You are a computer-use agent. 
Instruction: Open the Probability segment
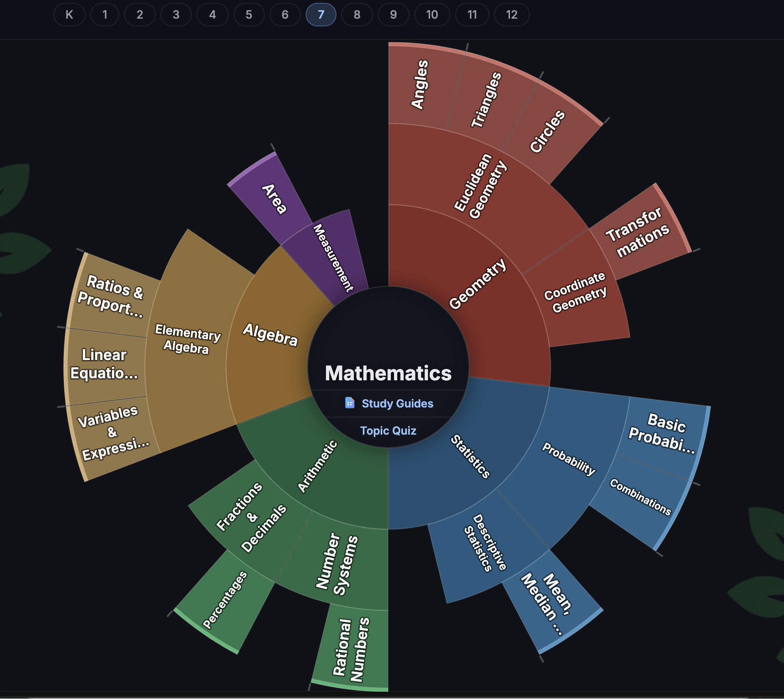click(569, 459)
